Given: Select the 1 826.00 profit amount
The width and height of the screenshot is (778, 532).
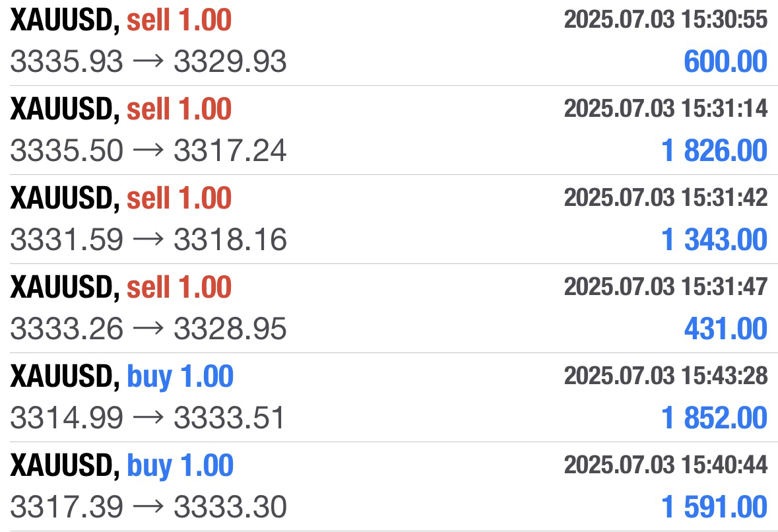Looking at the screenshot, I should (x=715, y=150).
